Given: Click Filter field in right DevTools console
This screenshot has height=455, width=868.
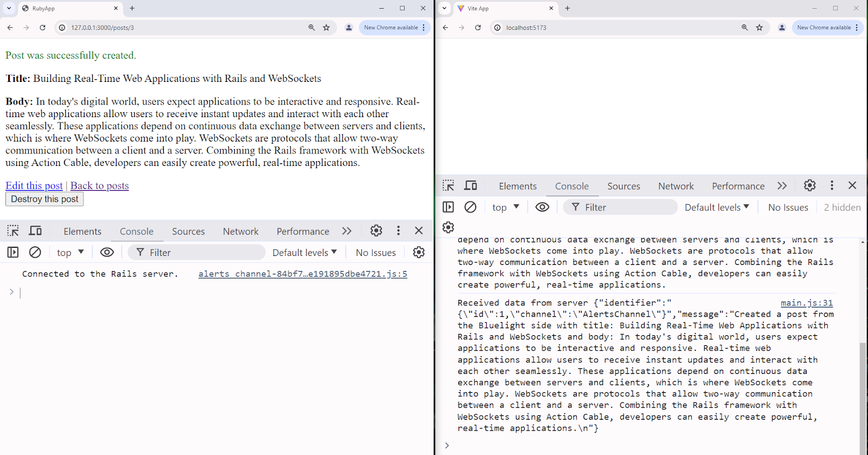Looking at the screenshot, I should (620, 207).
